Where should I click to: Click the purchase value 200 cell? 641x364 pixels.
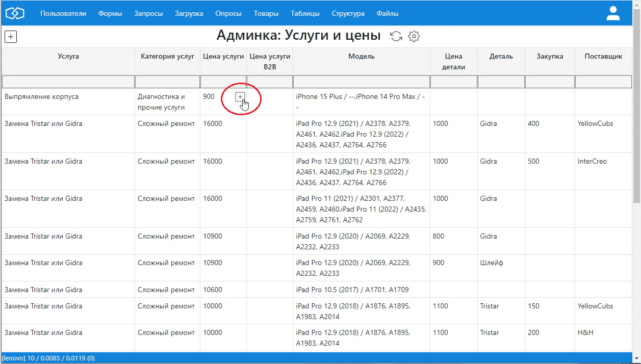(550, 337)
